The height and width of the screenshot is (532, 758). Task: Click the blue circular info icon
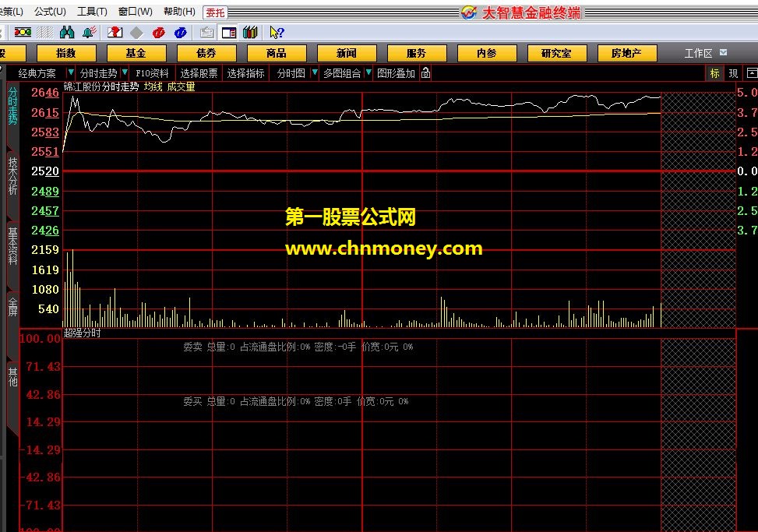[x=180, y=33]
